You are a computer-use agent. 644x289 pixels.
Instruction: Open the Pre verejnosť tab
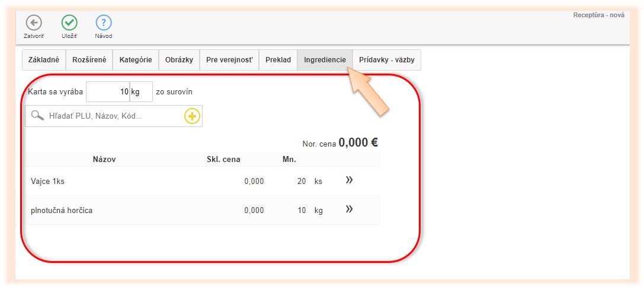pos(229,60)
